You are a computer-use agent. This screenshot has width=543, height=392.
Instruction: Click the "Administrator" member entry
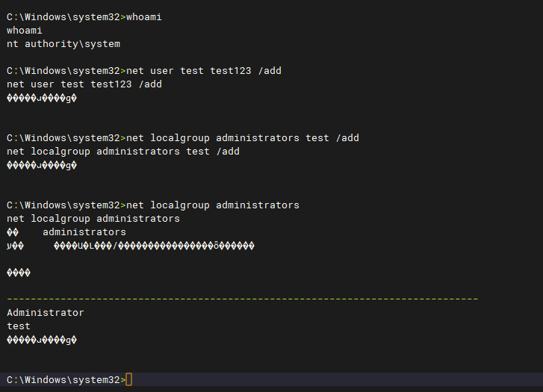coord(46,313)
